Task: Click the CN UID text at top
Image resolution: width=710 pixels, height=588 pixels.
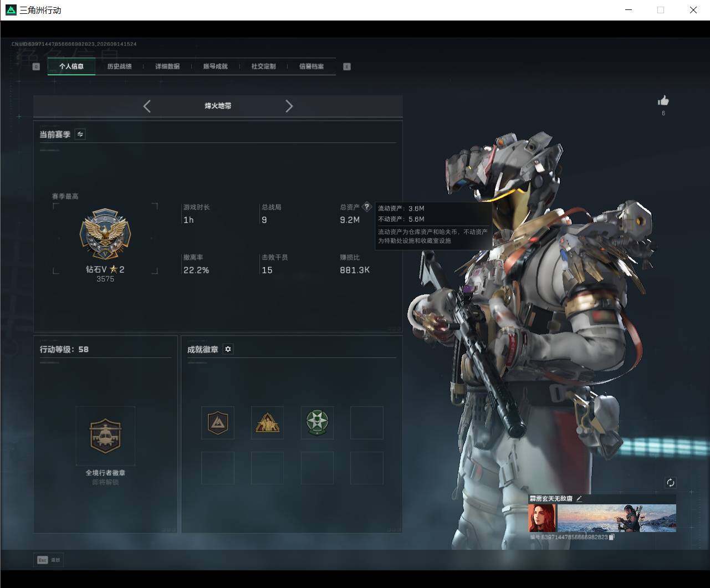Action: pos(74,44)
